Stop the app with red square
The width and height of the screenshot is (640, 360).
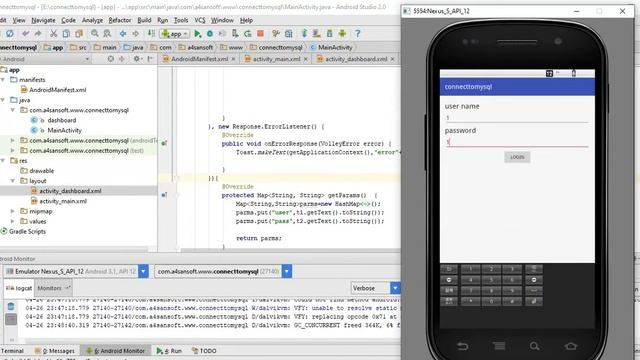point(260,33)
